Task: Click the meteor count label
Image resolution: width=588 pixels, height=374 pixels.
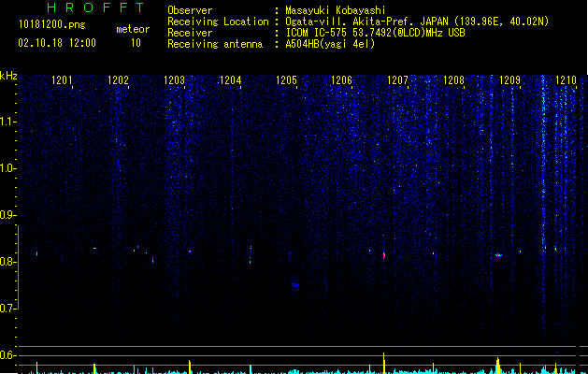Action: tap(133, 29)
